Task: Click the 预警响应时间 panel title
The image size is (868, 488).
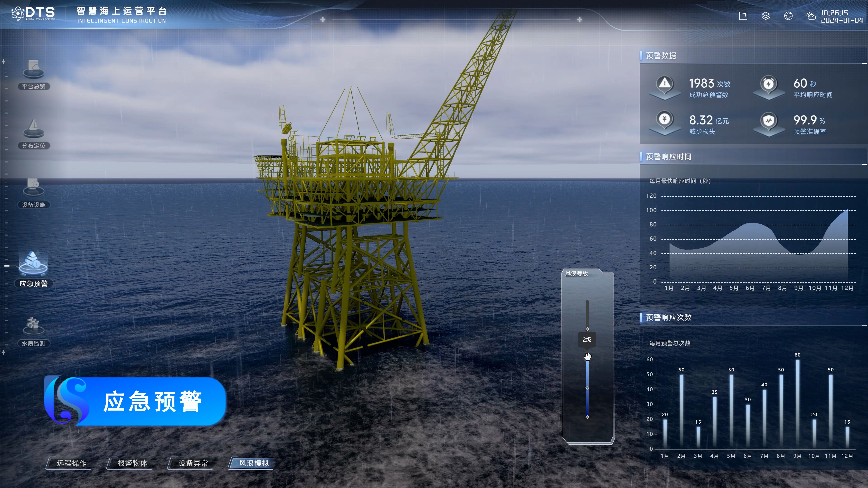Action: point(669,157)
